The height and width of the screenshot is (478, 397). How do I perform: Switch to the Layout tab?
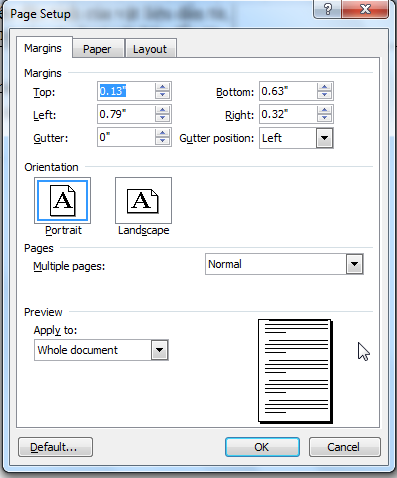coord(150,49)
